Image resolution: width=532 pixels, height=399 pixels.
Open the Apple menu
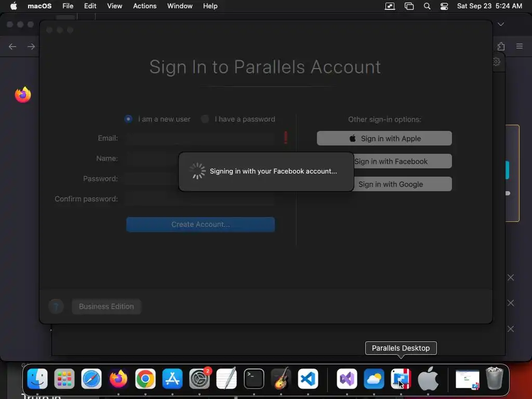pyautogui.click(x=14, y=6)
